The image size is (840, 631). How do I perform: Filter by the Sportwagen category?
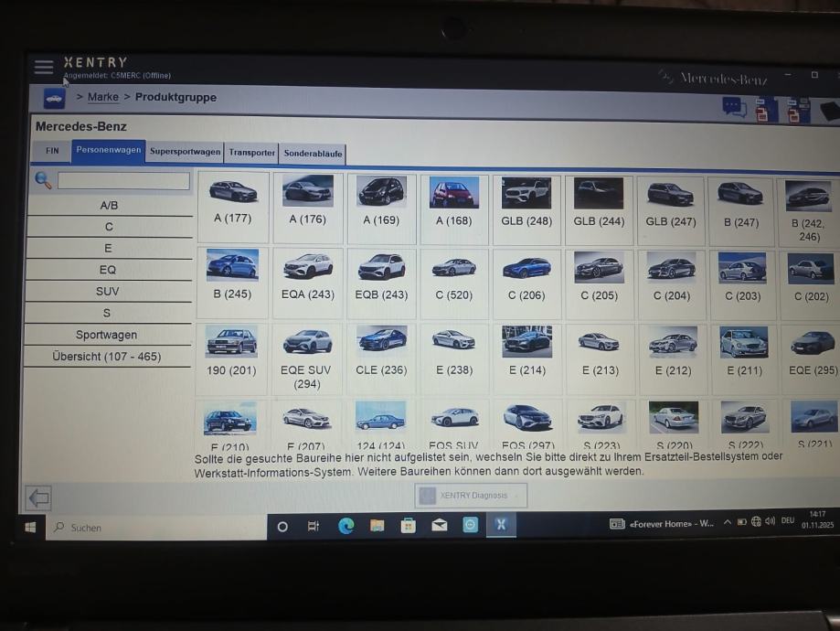pos(106,335)
